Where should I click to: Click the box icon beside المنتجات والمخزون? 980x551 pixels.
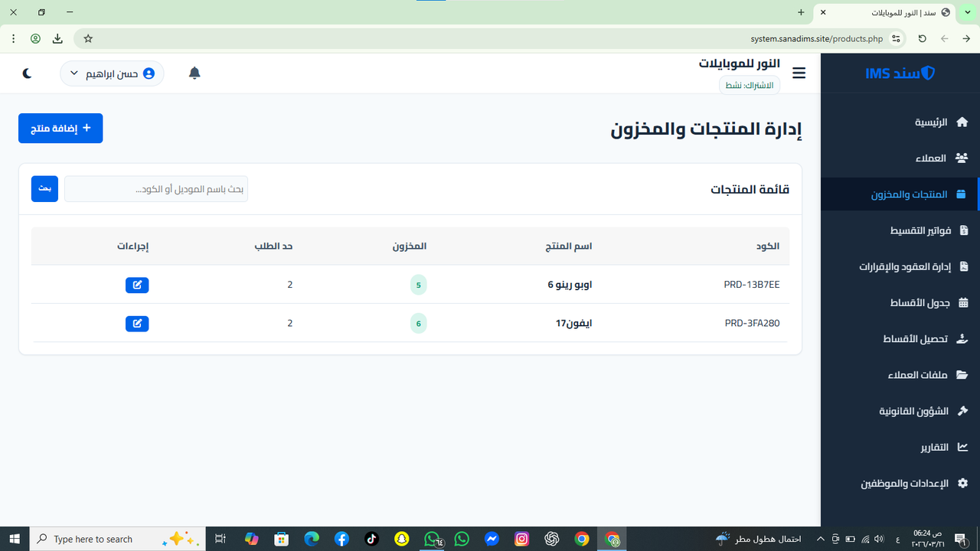962,194
